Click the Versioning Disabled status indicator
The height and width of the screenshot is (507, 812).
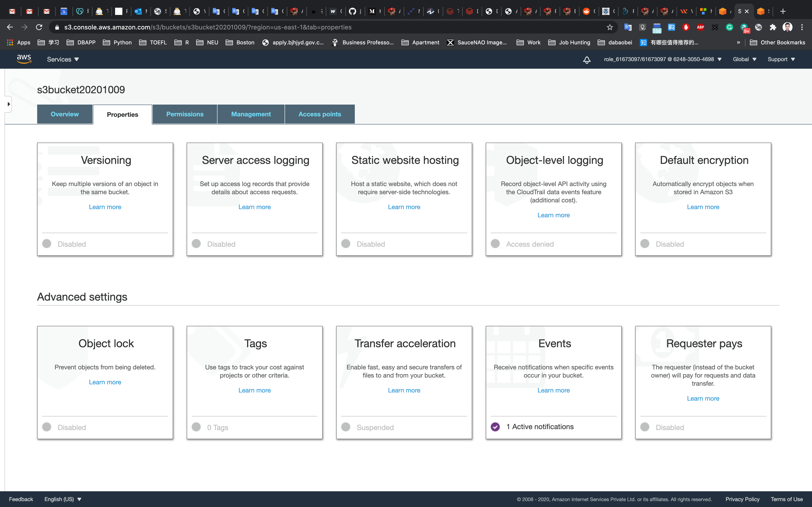click(x=47, y=244)
